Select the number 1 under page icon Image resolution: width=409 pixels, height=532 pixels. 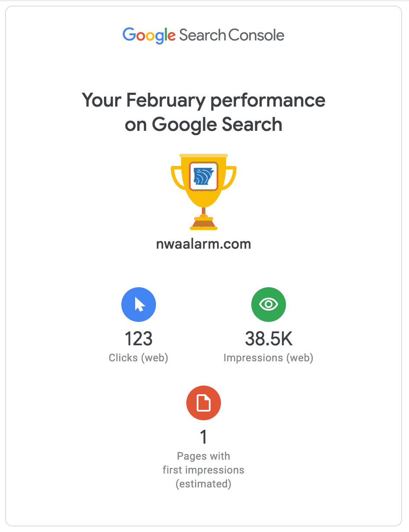point(204,438)
